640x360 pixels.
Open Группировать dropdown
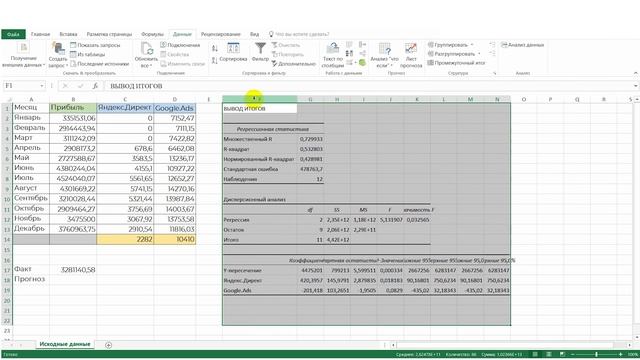click(x=451, y=45)
